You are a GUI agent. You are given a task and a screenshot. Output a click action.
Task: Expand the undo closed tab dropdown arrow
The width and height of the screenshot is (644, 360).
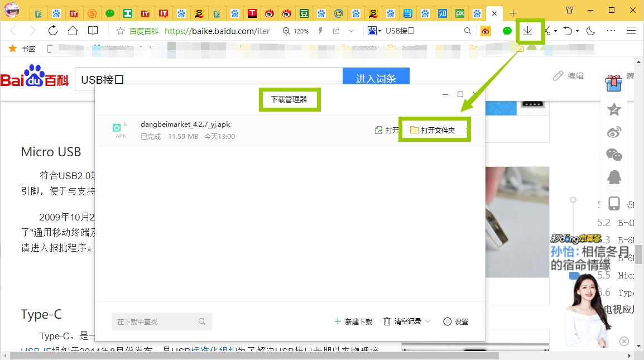[x=577, y=31]
